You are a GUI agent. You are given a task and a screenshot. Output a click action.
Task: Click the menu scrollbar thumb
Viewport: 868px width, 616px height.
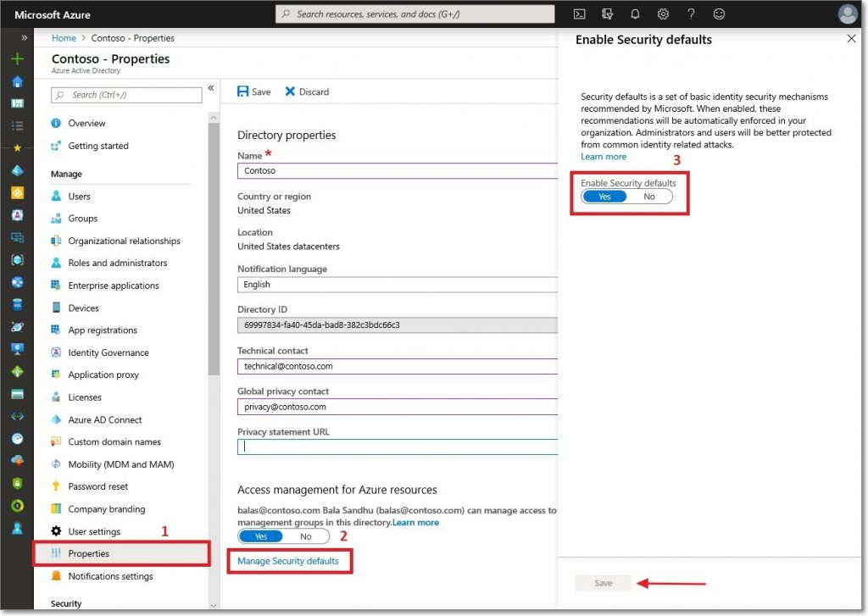click(214, 249)
